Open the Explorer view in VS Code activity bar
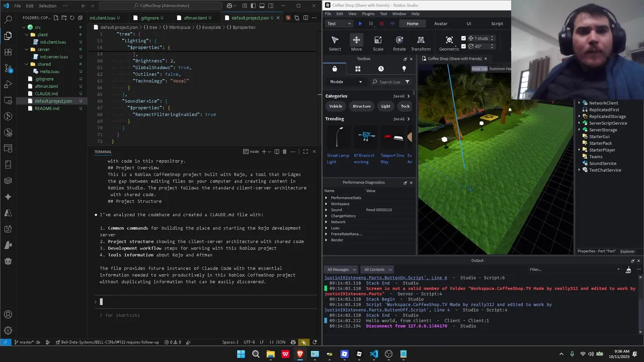The image size is (644, 362). [x=8, y=36]
